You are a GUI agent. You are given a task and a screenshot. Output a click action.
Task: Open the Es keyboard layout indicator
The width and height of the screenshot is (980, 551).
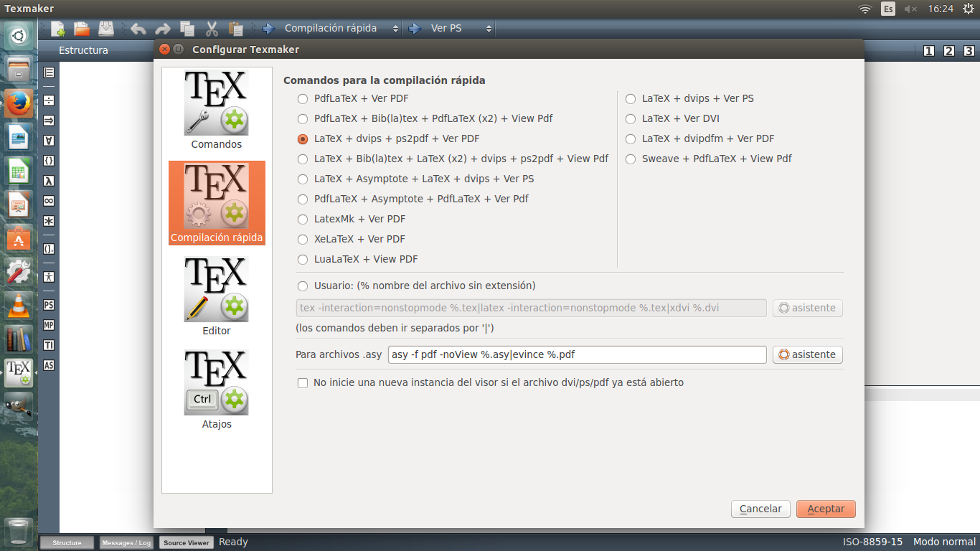[888, 9]
